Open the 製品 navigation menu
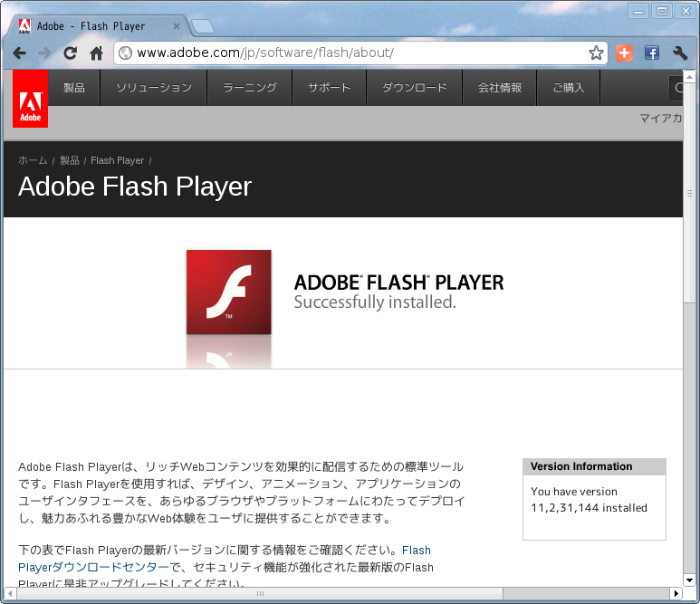Image resolution: width=700 pixels, height=604 pixels. 74,88
